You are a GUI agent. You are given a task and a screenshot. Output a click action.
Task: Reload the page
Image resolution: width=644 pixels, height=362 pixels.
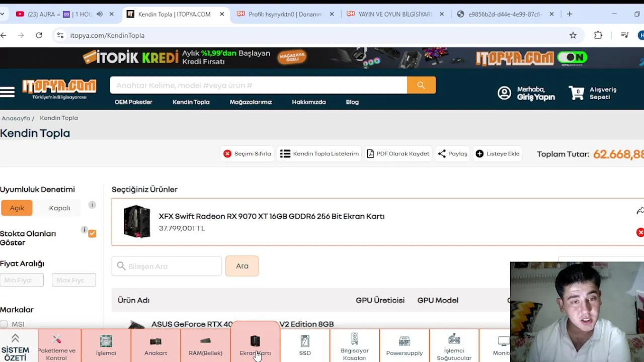[39, 35]
